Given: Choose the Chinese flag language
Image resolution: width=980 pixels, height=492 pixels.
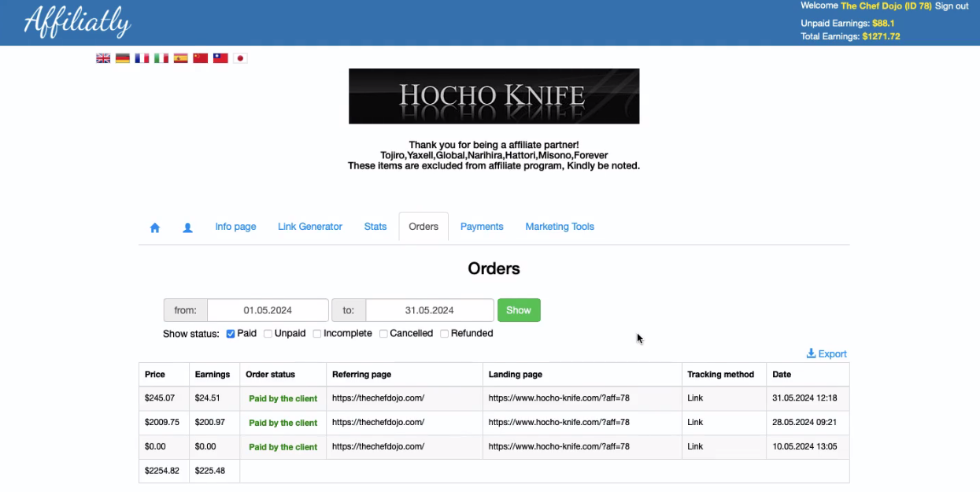Looking at the screenshot, I should 201,58.
